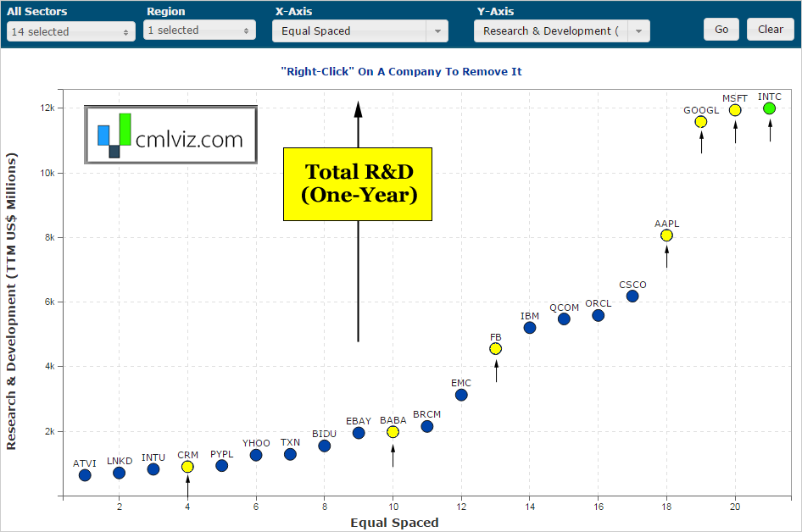Select the LNKD data point

point(120,473)
